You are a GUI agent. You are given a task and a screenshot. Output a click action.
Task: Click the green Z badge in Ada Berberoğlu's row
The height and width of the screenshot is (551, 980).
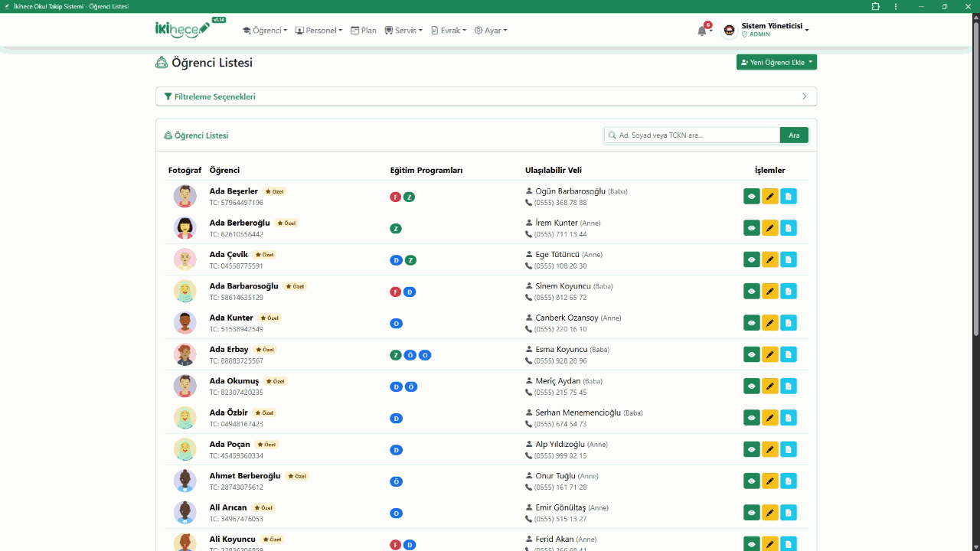396,229
